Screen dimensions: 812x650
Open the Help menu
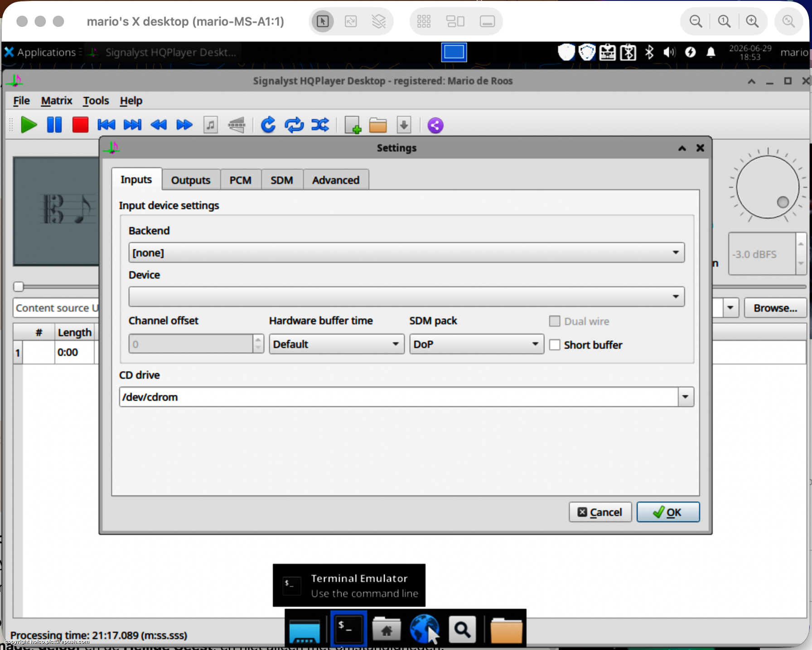coord(131,101)
